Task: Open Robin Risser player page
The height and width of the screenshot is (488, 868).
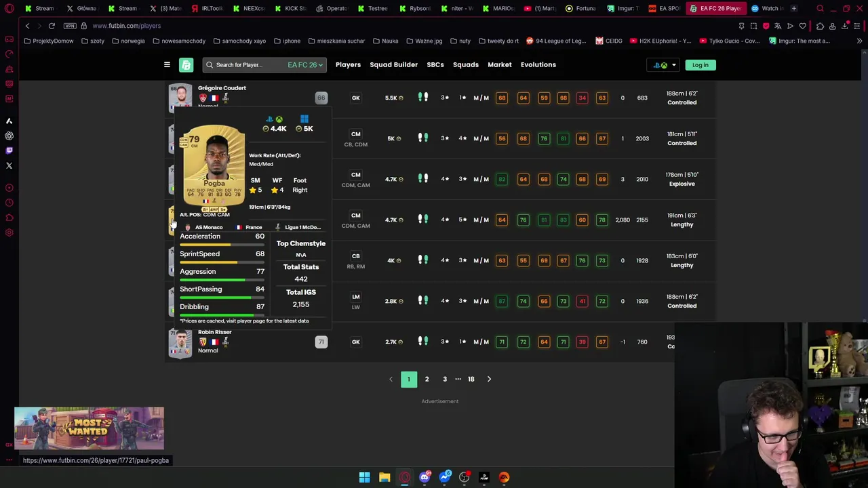Action: (x=214, y=332)
